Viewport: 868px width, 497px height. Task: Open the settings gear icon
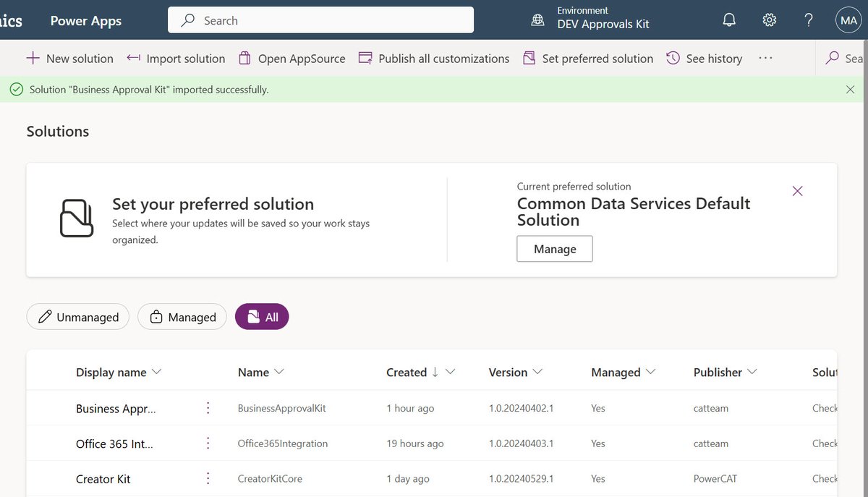(x=770, y=20)
